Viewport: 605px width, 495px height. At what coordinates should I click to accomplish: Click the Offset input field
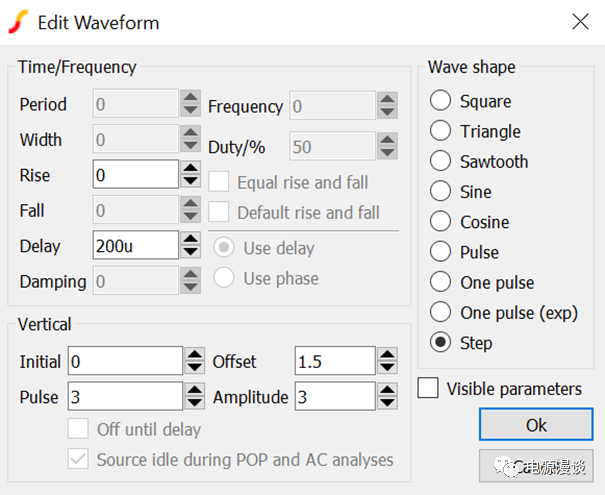point(334,361)
